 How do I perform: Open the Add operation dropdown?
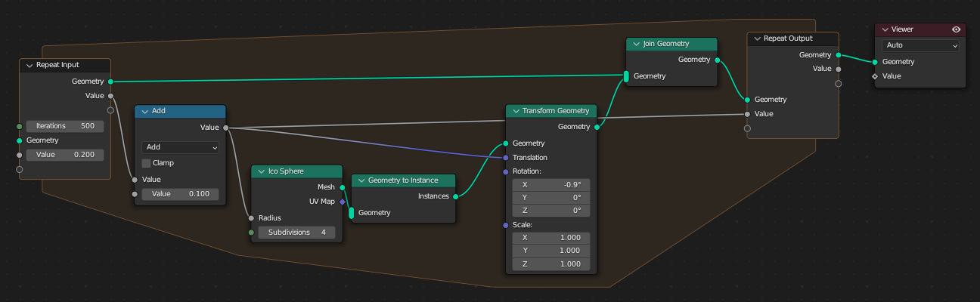(180, 147)
